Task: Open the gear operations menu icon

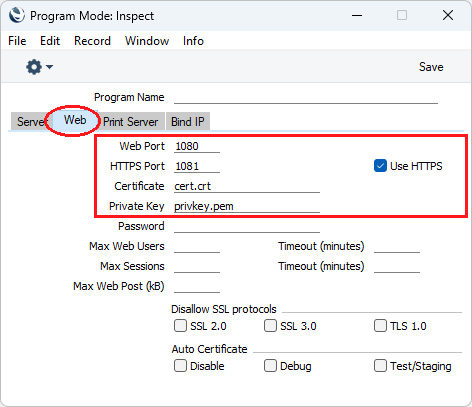Action: click(x=34, y=67)
